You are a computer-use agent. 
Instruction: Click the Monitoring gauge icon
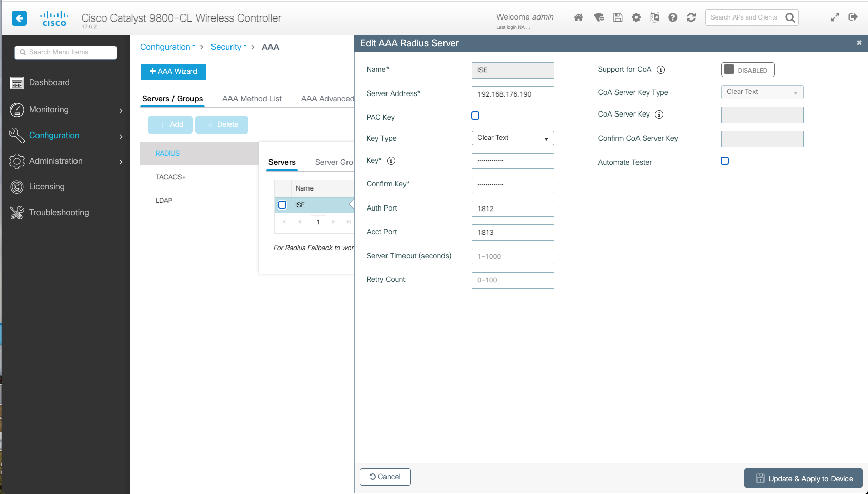pos(17,109)
